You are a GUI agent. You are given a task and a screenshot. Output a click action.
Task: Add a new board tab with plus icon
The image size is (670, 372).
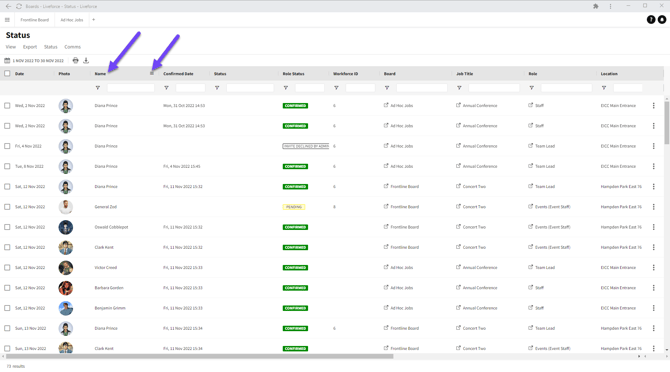(x=94, y=20)
